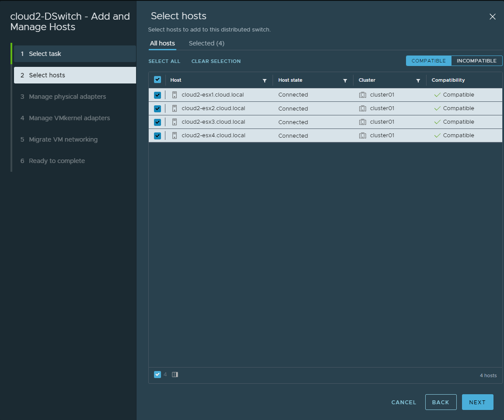Toggle the footer selected-count checkbox
Screen dimensions: 504x420
pyautogui.click(x=157, y=375)
